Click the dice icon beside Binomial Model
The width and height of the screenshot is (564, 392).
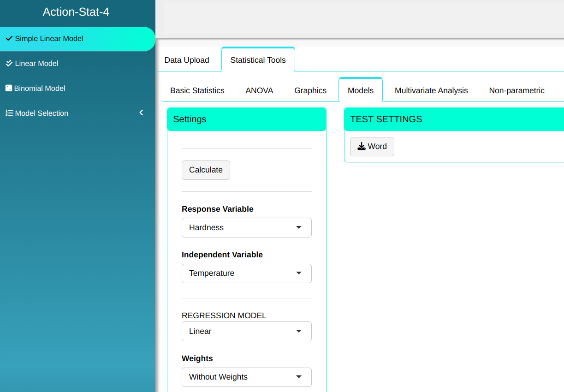click(x=8, y=88)
